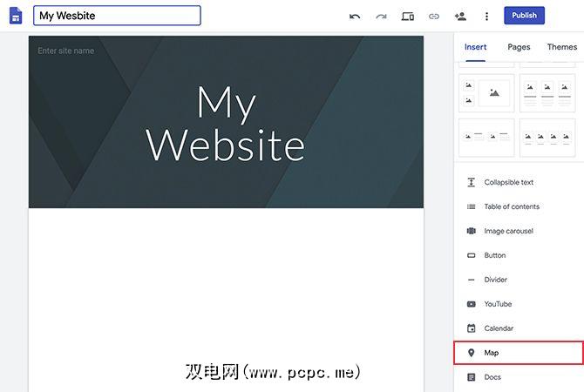
Task: Click the Button shape icon
Action: (472, 255)
